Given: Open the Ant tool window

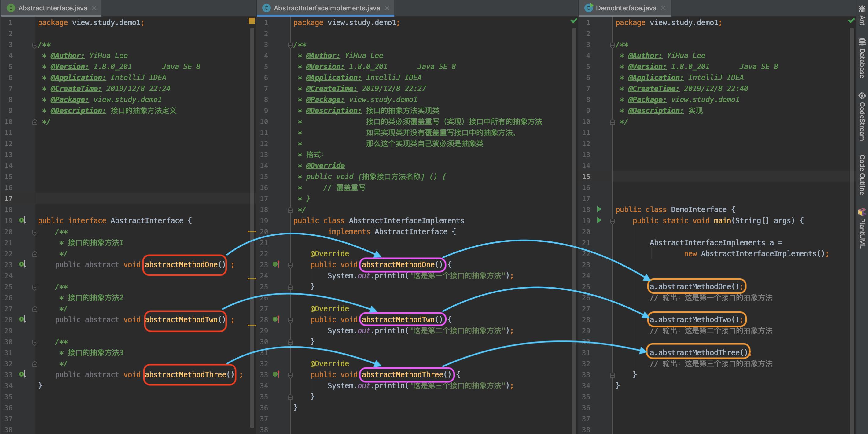Looking at the screenshot, I should tap(862, 15).
